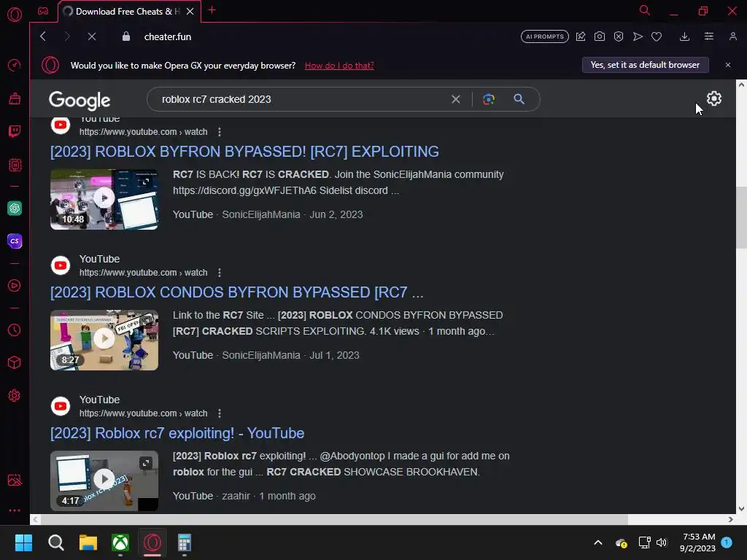Viewport: 747px width, 560px height.
Task: Show hidden system tray icons
Action: click(x=598, y=542)
